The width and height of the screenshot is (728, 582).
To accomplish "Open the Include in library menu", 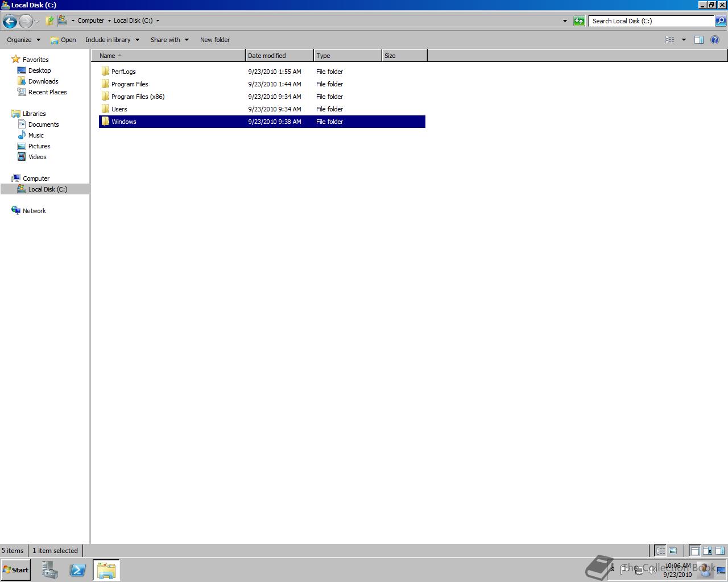I will click(113, 40).
